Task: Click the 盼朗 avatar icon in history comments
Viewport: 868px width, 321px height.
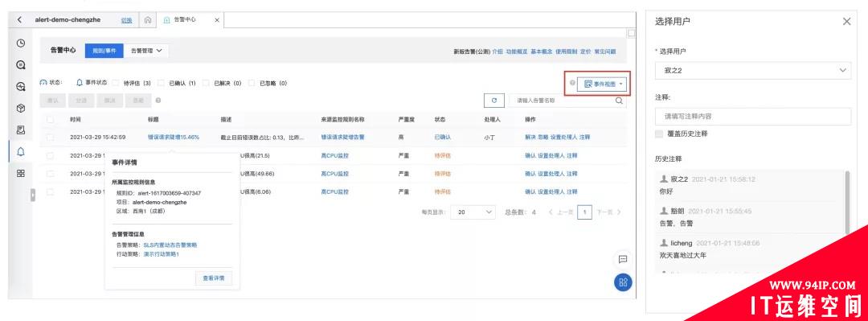Action: (x=664, y=212)
